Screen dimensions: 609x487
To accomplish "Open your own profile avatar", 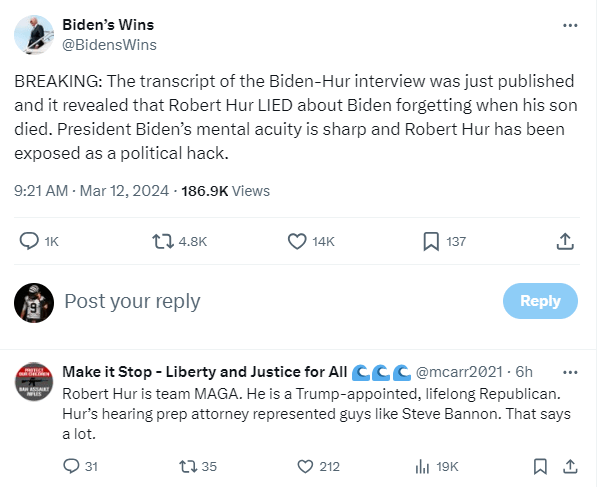I will pos(34,301).
